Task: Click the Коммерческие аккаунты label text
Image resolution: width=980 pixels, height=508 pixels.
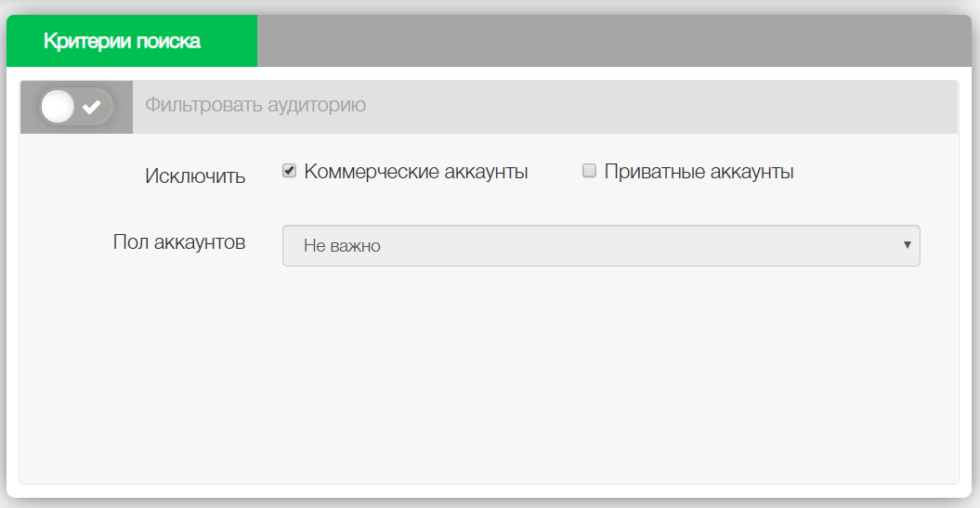Action: coord(415,172)
